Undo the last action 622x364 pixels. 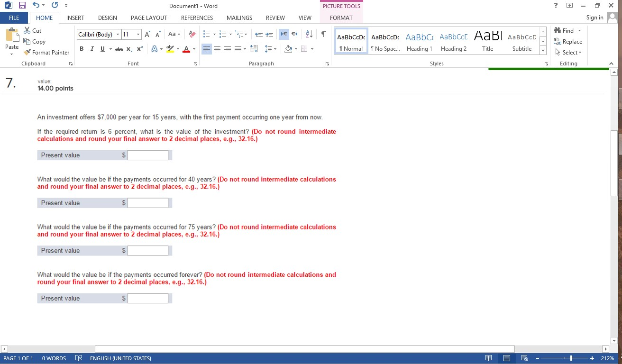[36, 6]
